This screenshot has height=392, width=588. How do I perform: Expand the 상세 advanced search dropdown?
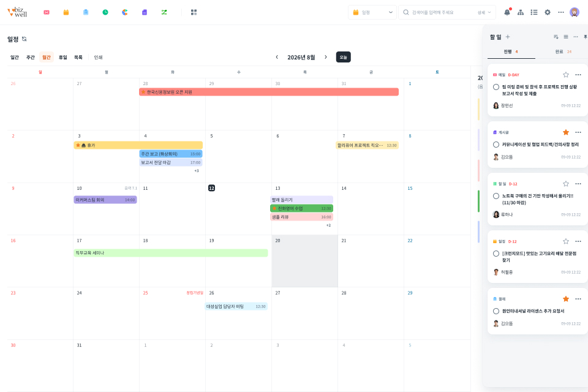click(x=484, y=12)
